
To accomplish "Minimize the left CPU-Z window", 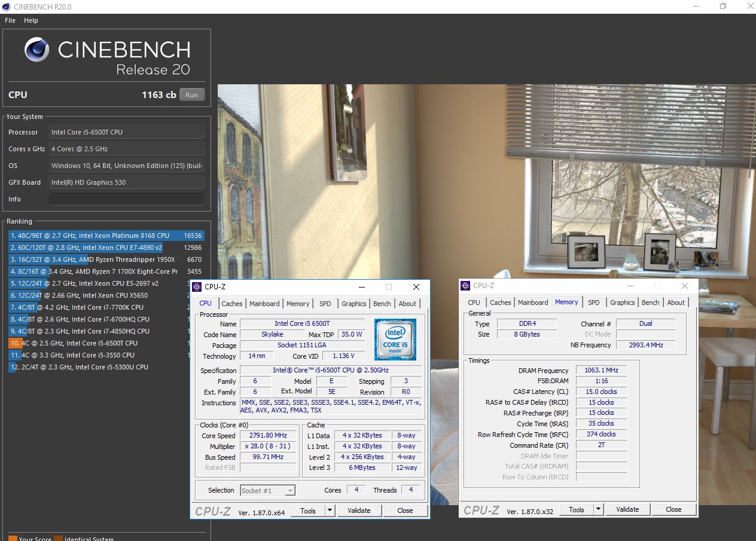I will coord(361,287).
